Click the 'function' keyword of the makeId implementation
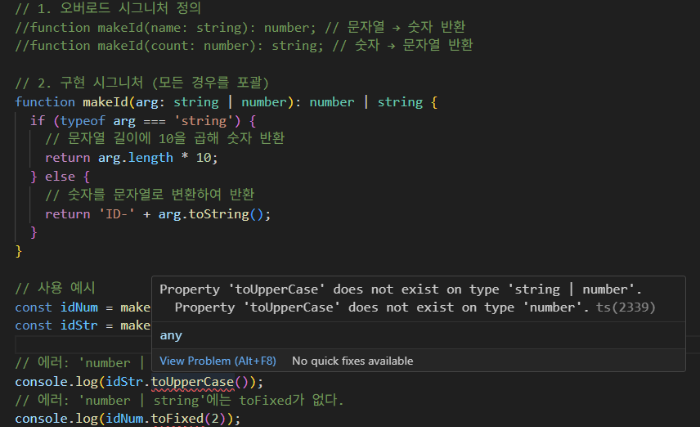 pos(45,102)
